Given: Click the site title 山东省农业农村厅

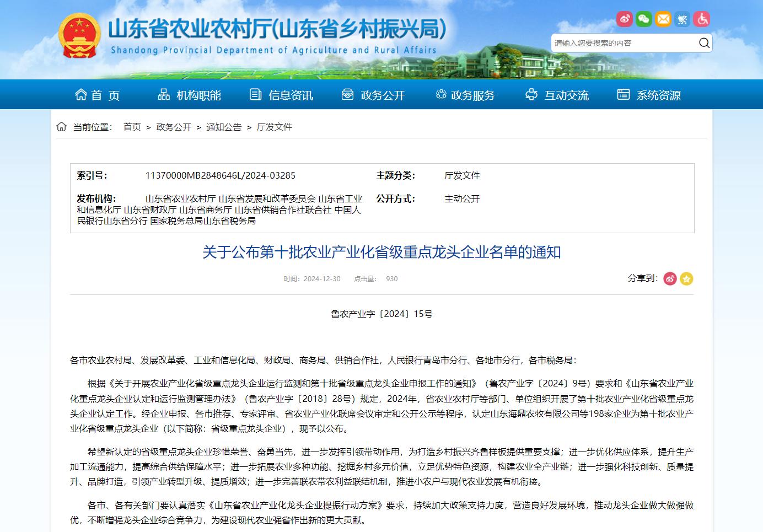Looking at the screenshot, I should (x=278, y=29).
